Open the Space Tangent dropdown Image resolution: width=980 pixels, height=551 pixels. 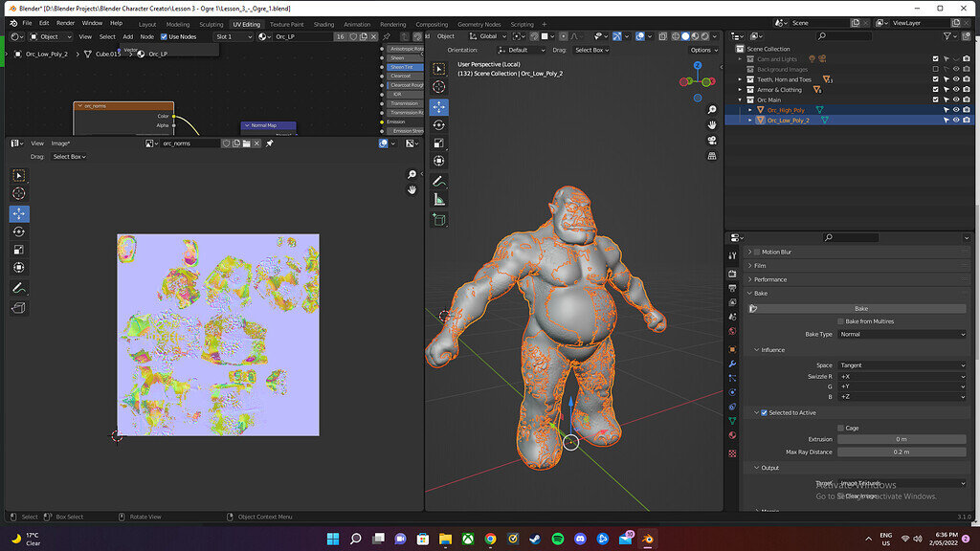[x=902, y=365]
